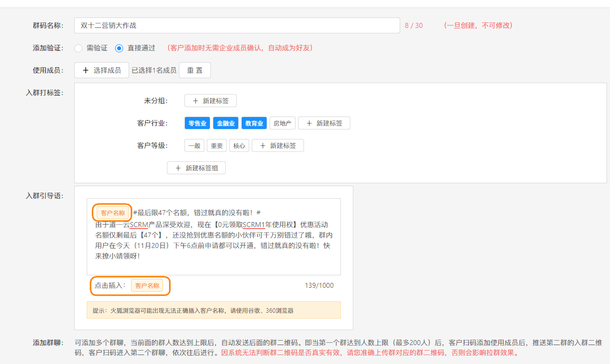Viewport: 610px width, 364px height.
Task: Insert customer name via 点击插入 chip
Action: tap(148, 285)
